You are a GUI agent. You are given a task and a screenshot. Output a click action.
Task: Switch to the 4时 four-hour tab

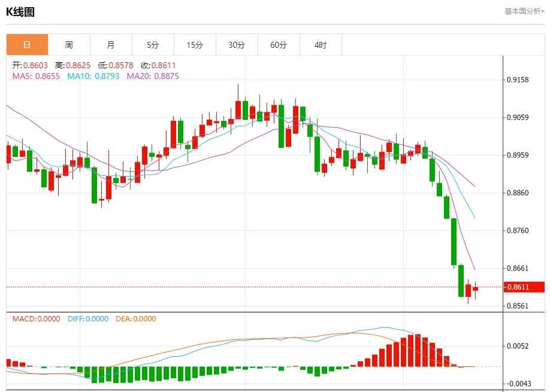pos(321,45)
